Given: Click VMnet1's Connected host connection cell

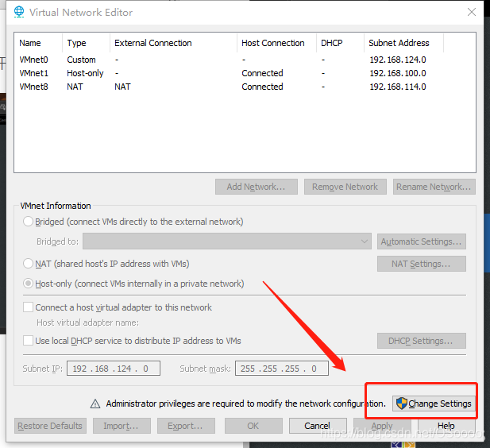Looking at the screenshot, I should click(262, 73).
